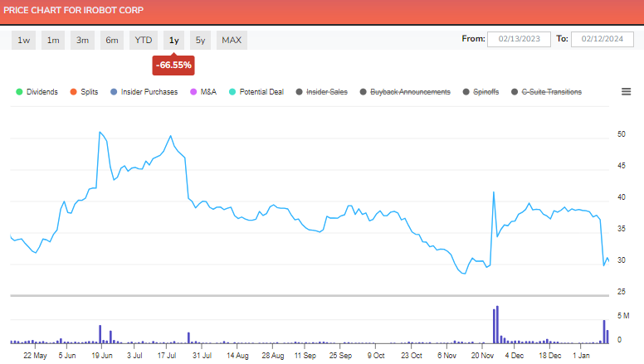The height and width of the screenshot is (364, 644).
Task: Show MAX price history range
Action: pyautogui.click(x=232, y=40)
